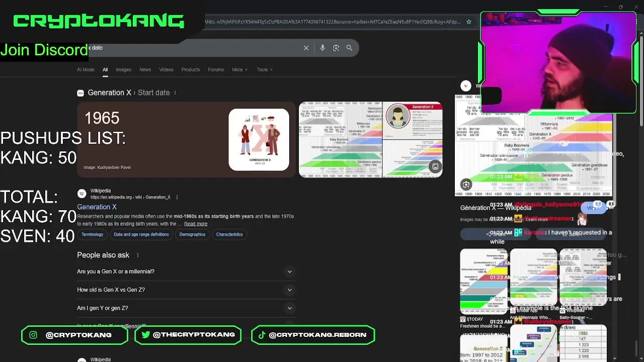Open the More dropdown menu

[239, 70]
